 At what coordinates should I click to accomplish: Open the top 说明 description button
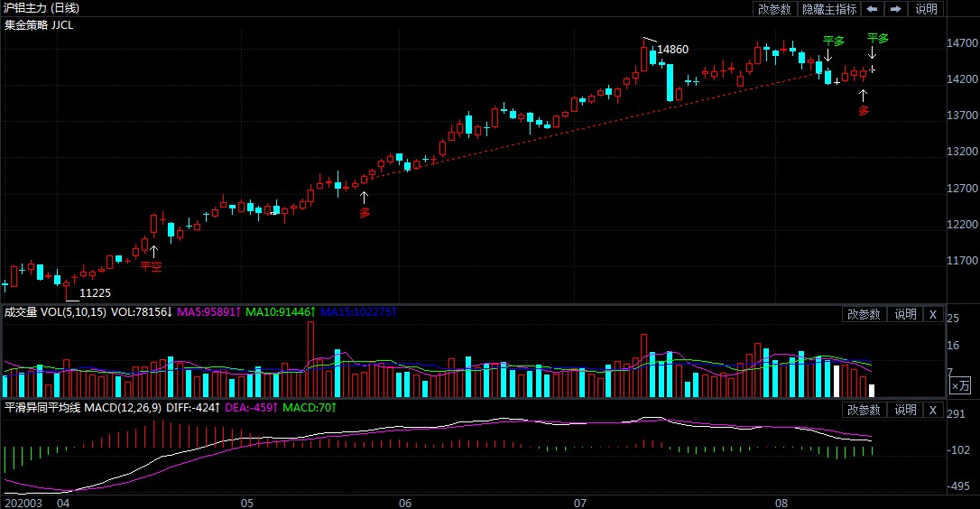[926, 9]
